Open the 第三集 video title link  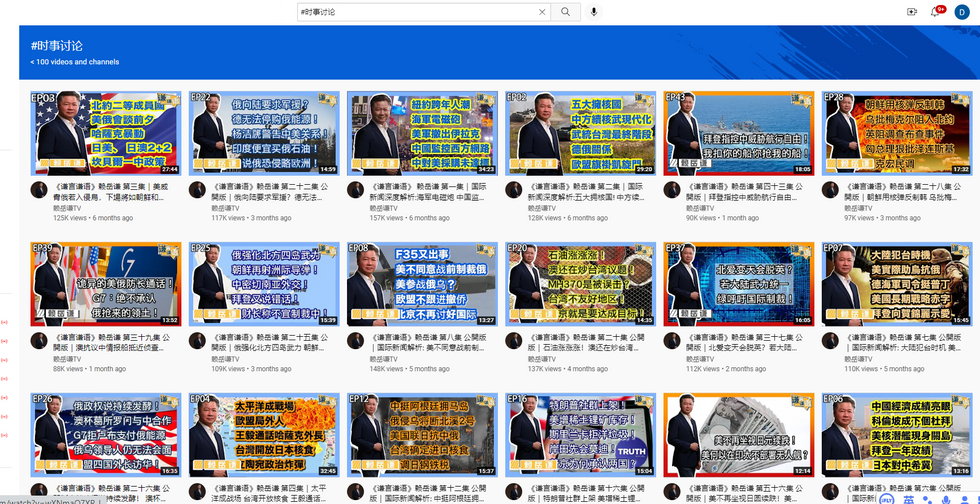[x=111, y=191]
